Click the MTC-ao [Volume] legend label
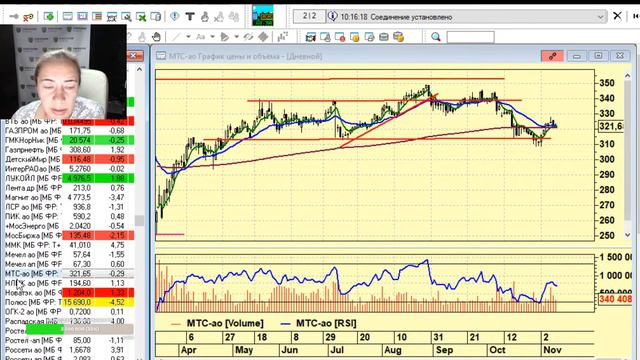Image resolution: width=640 pixels, height=360 pixels. (225, 323)
